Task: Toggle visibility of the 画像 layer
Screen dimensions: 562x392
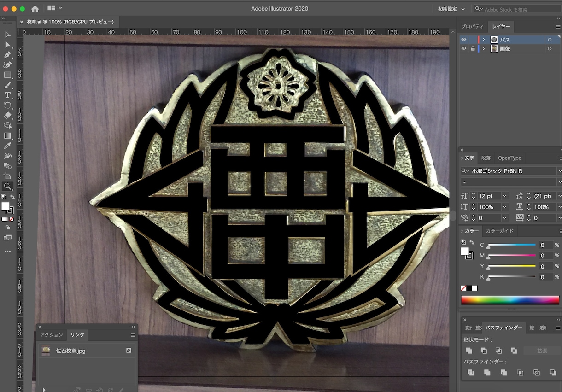Action: [464, 48]
